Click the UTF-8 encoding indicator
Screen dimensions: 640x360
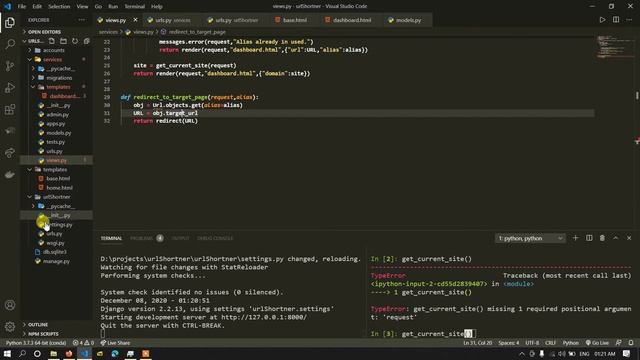(x=532, y=343)
